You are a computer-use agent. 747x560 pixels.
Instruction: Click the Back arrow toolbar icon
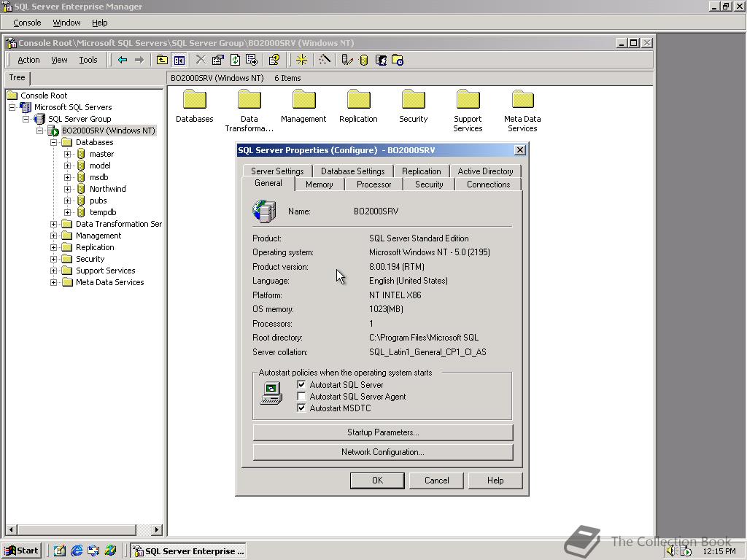click(x=123, y=60)
